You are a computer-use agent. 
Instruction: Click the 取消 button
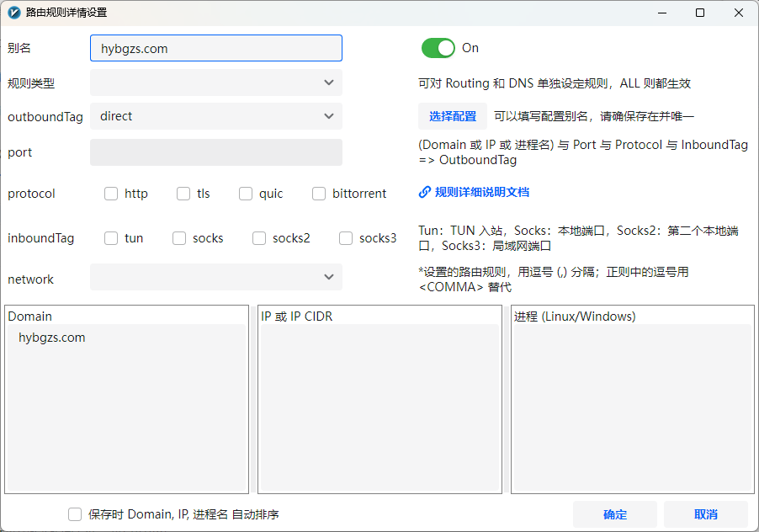pyautogui.click(x=706, y=514)
